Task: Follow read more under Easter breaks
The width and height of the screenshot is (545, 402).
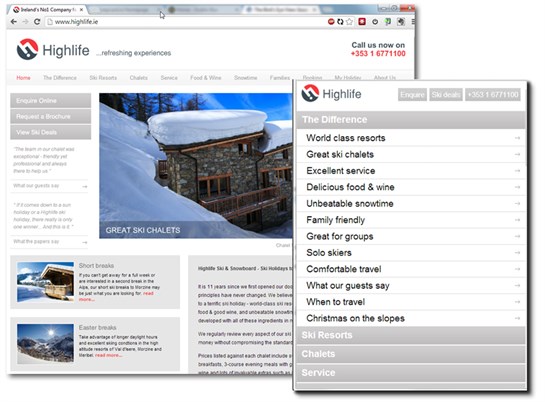Action: [108, 355]
